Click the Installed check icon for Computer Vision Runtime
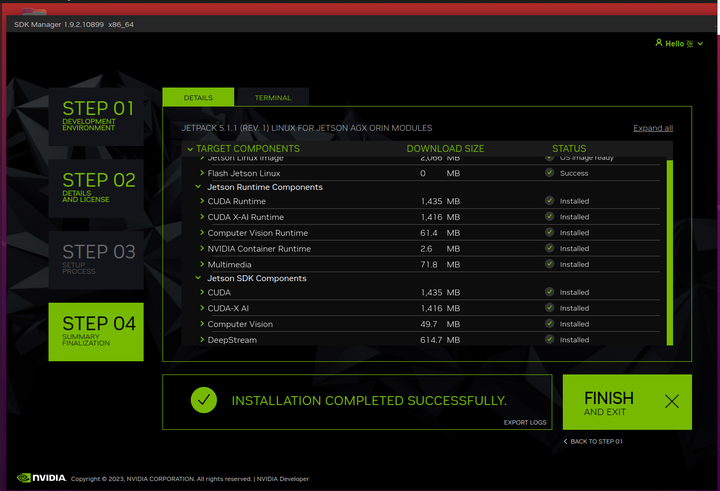This screenshot has height=491, width=720. click(x=549, y=232)
